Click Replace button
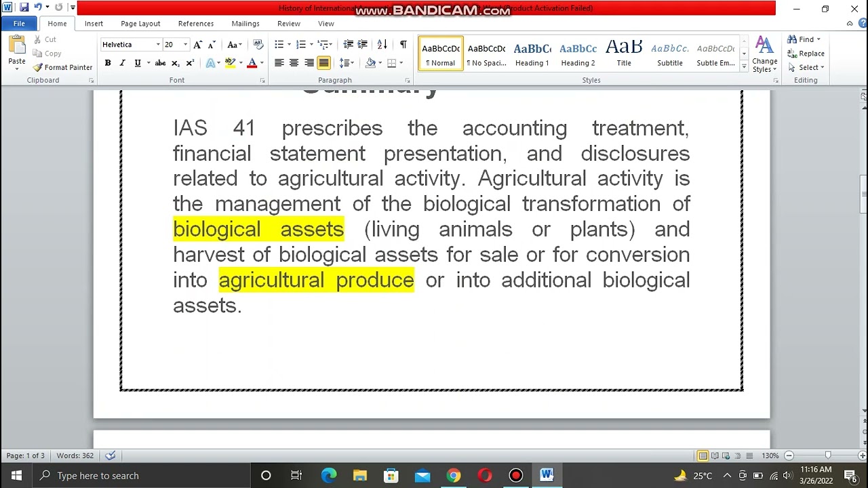868x488 pixels. point(806,54)
